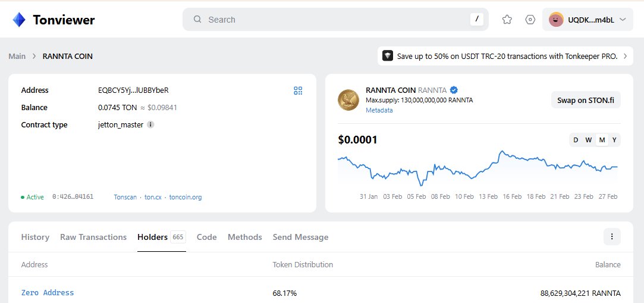644x303 pixels.
Task: Focus the Search input field
Action: pos(335,19)
